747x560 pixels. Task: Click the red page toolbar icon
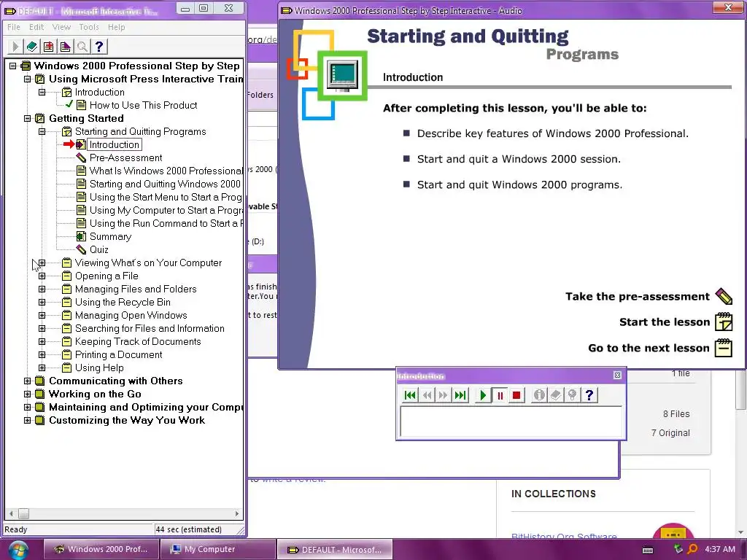pyautogui.click(x=49, y=47)
